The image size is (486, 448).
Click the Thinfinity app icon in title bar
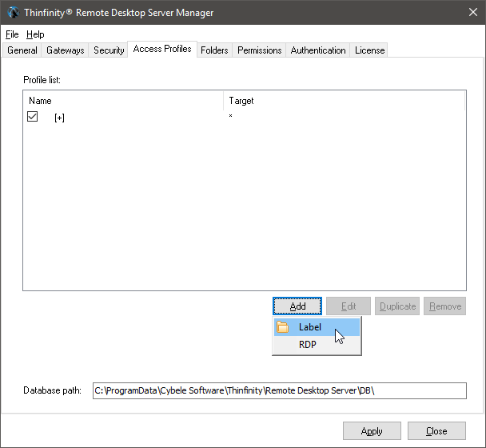(x=14, y=13)
